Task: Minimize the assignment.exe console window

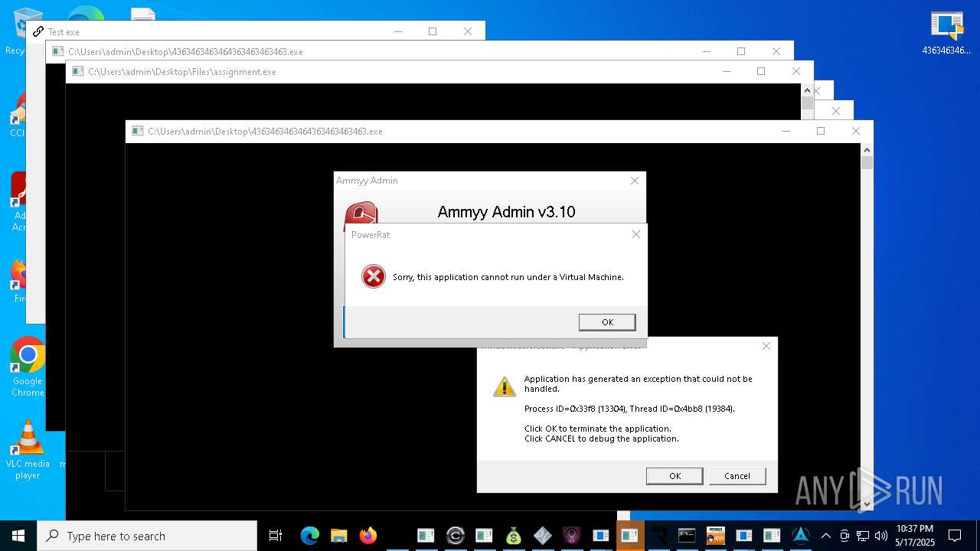Action: [x=726, y=71]
